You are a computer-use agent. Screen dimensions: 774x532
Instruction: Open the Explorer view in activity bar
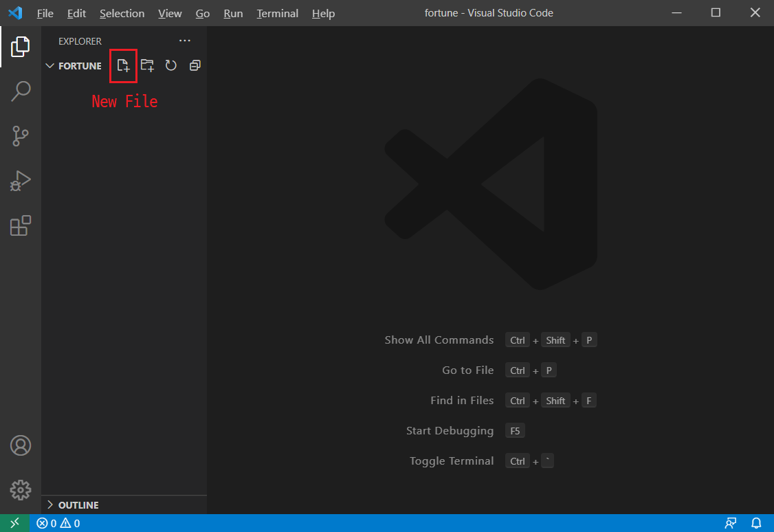(x=20, y=46)
